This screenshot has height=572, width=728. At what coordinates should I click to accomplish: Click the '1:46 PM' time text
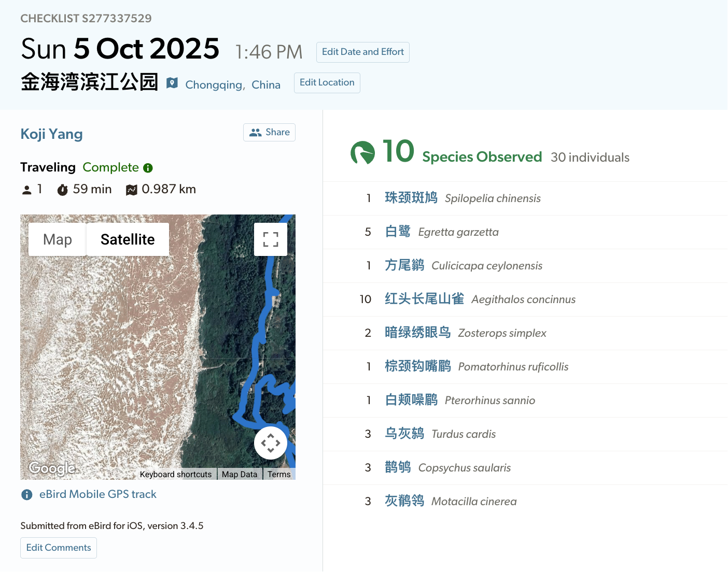(269, 52)
